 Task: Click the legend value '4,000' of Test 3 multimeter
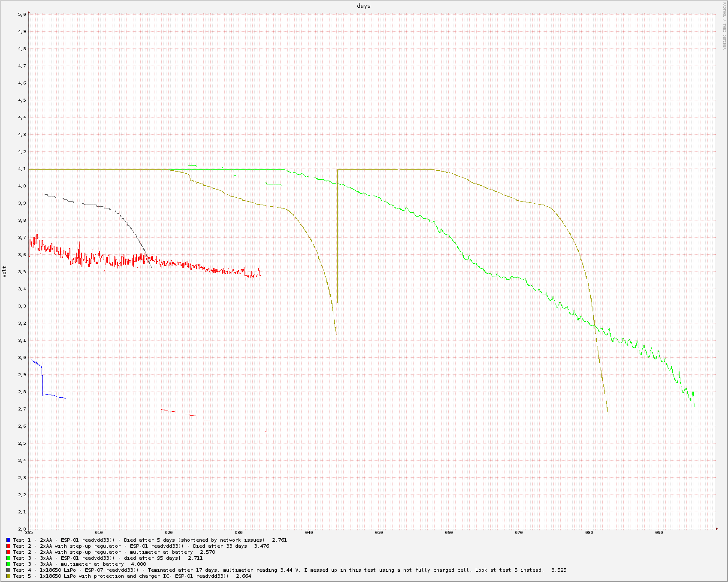139,564
